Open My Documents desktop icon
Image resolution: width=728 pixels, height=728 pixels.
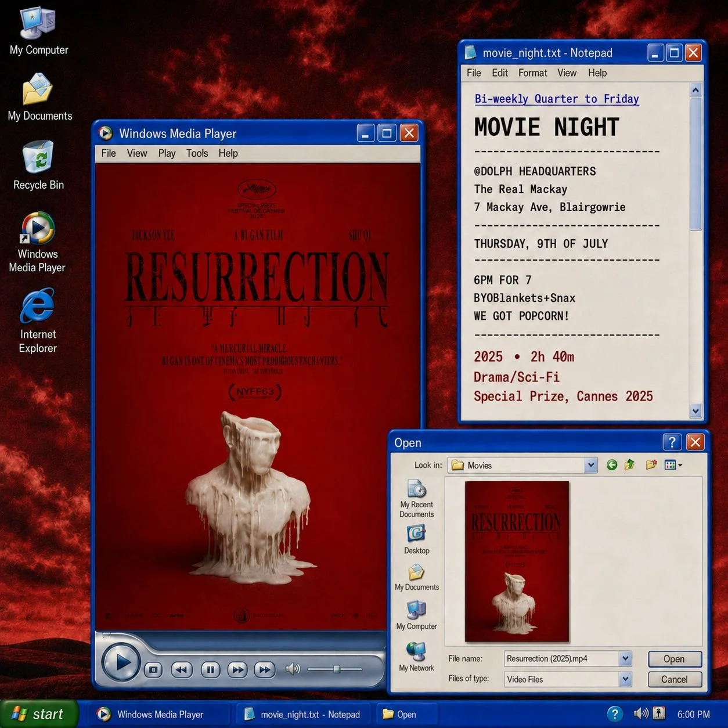(x=39, y=97)
